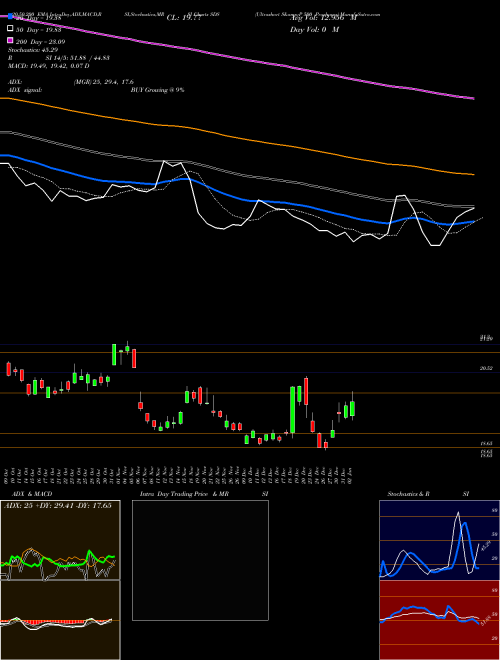Click the ADX indicator mini chart

(60, 540)
